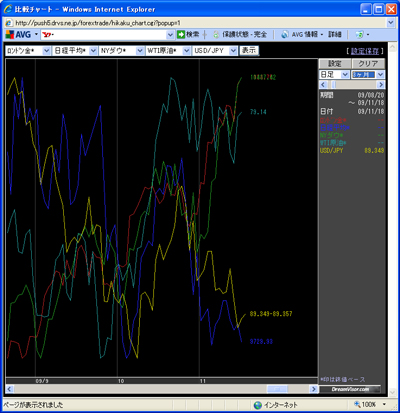Open 保護状態 protection status indicator

pyautogui.click(x=240, y=34)
